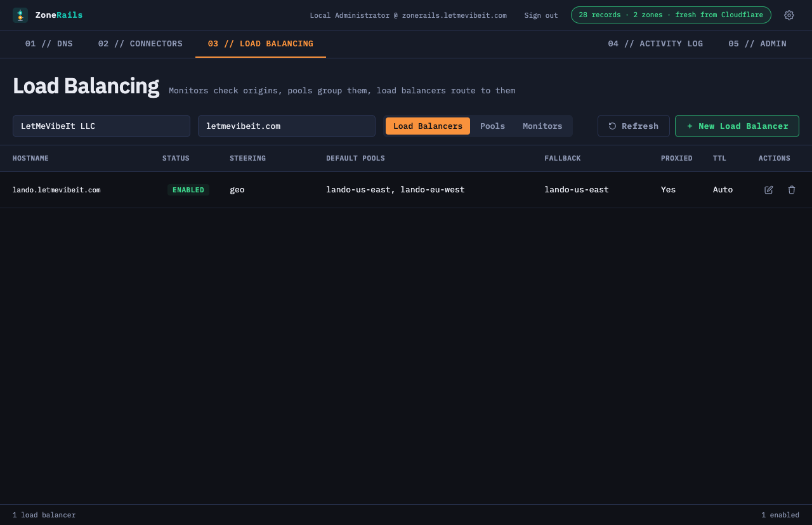Click the PROXIED column header
This screenshot has height=525, width=812.
coord(677,158)
